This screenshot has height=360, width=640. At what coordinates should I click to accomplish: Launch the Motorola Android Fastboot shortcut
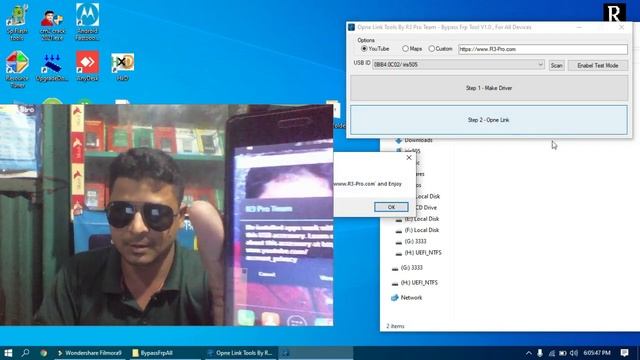click(87, 22)
